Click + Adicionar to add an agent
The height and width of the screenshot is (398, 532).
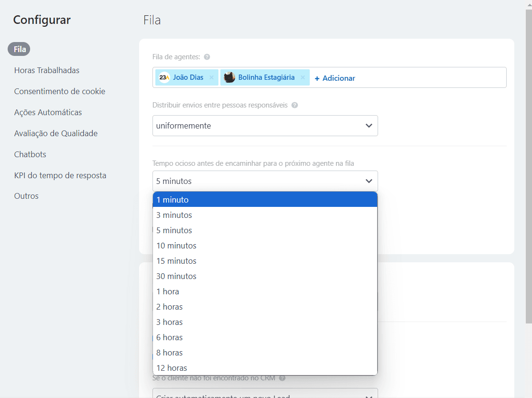(335, 78)
